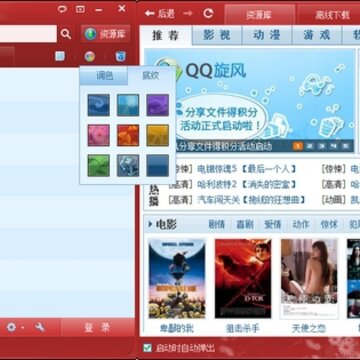Click the forward arrow navigation icon
This screenshot has height=360, width=360.
188,13
